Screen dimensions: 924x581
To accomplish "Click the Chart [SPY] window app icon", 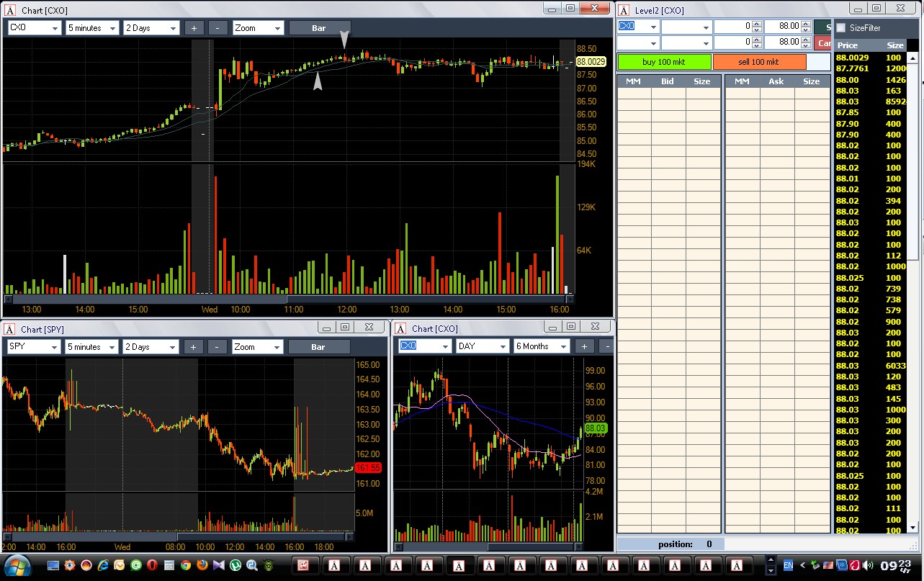I will click(x=9, y=329).
